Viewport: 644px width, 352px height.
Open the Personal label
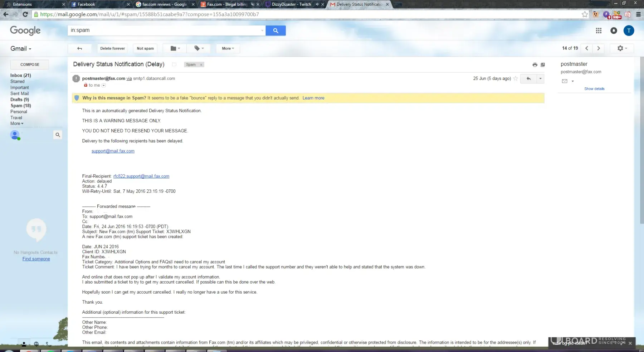pyautogui.click(x=19, y=112)
